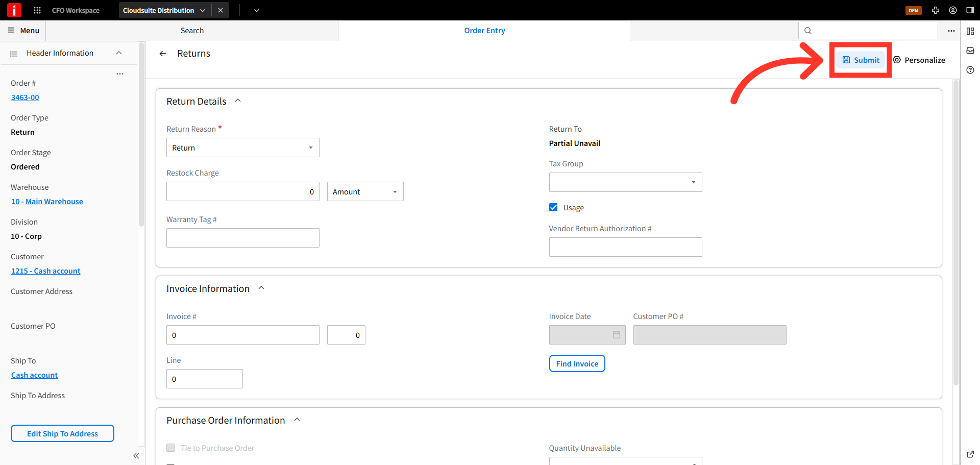Screen dimensions: 980x465
Task: Open the app launcher grid icon
Action: [x=37, y=10]
